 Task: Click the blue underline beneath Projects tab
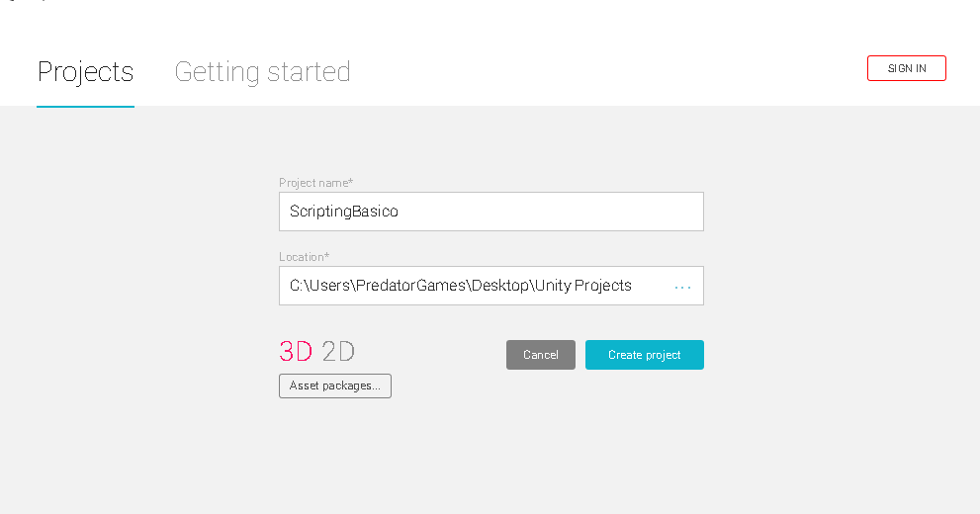pyautogui.click(x=85, y=106)
